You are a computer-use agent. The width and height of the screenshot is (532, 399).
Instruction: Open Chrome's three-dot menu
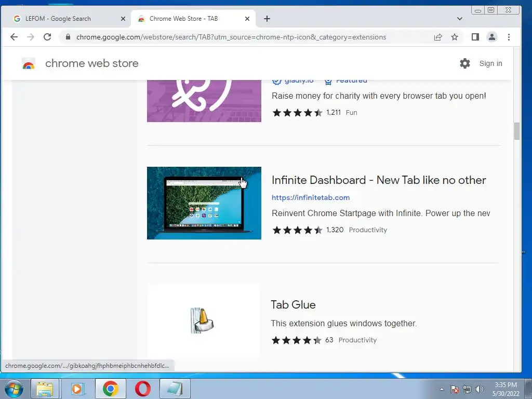tap(509, 37)
